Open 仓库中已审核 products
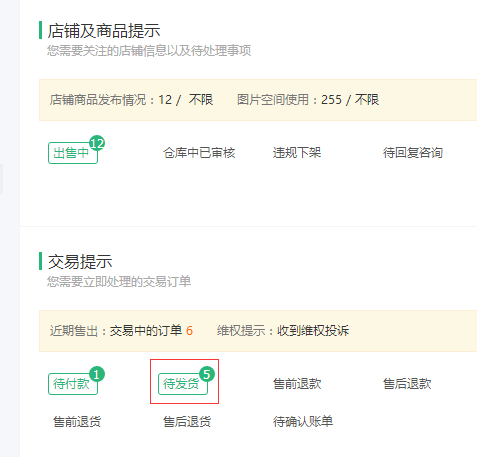The image size is (477, 457). [199, 153]
